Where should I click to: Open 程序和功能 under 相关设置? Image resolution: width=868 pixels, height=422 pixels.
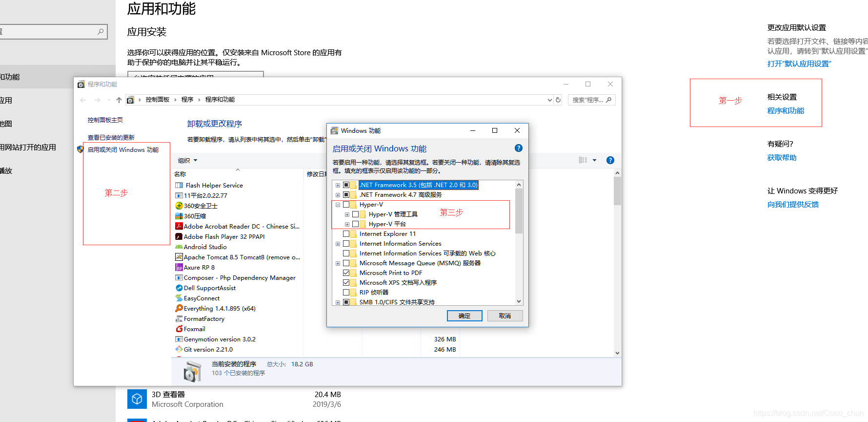[786, 111]
